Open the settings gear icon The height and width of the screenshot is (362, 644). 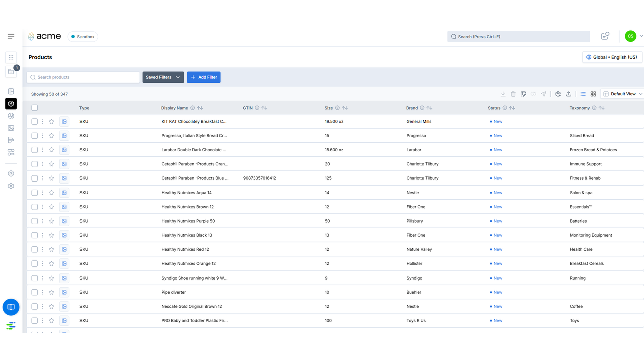(x=11, y=186)
